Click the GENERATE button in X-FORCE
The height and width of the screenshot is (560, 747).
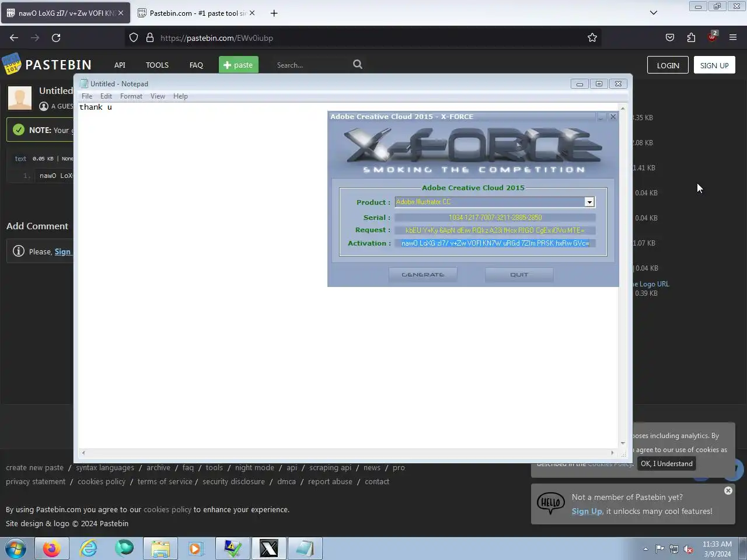coord(423,275)
